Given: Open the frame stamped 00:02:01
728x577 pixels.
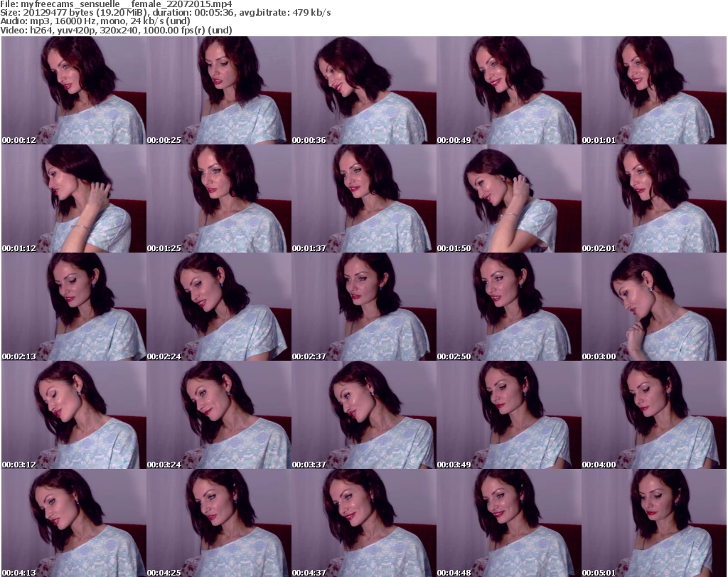Looking at the screenshot, I should (x=654, y=198).
